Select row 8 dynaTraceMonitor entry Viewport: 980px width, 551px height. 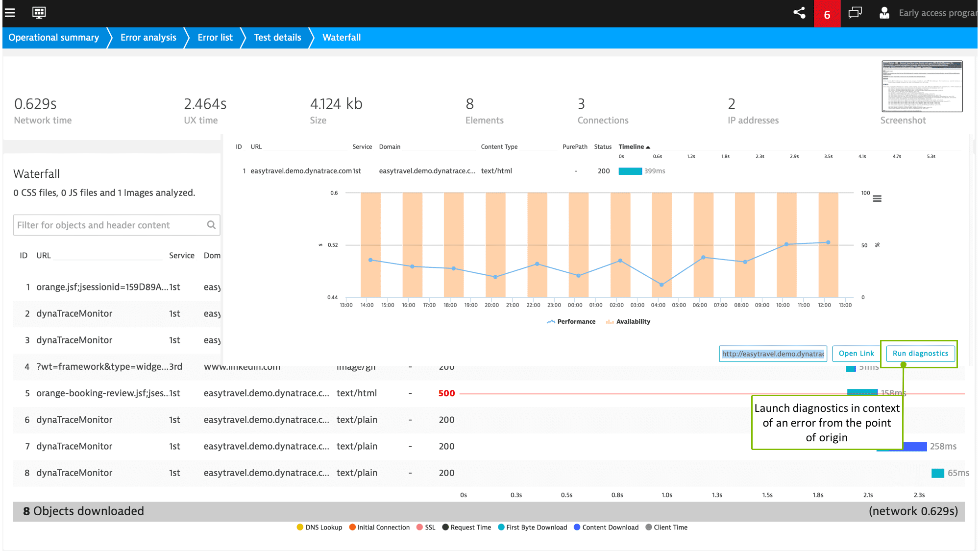tap(74, 473)
